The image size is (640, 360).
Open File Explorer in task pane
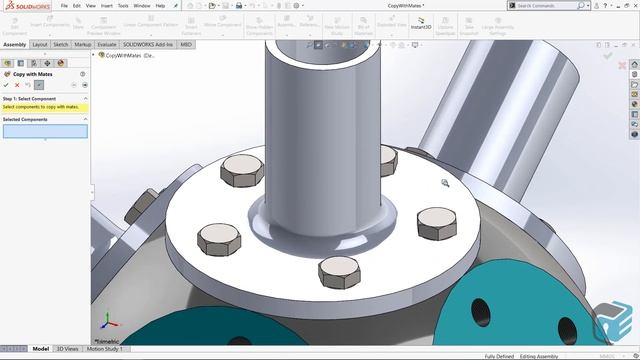635,84
